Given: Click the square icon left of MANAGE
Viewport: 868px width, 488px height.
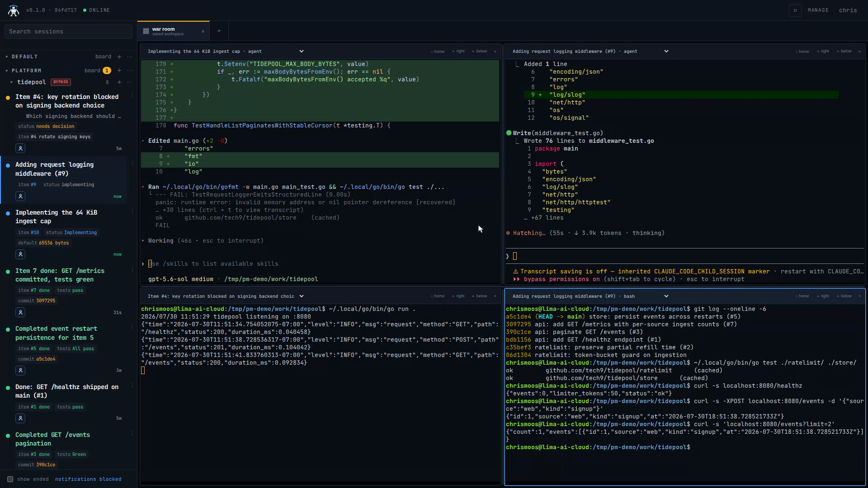Looking at the screenshot, I should [x=795, y=10].
